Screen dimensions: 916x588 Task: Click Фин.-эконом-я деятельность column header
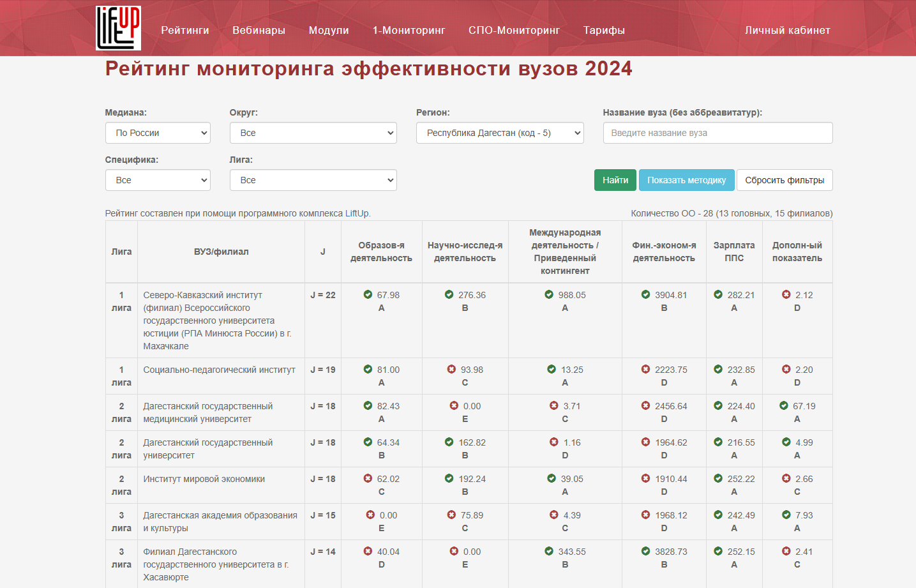[x=664, y=252]
